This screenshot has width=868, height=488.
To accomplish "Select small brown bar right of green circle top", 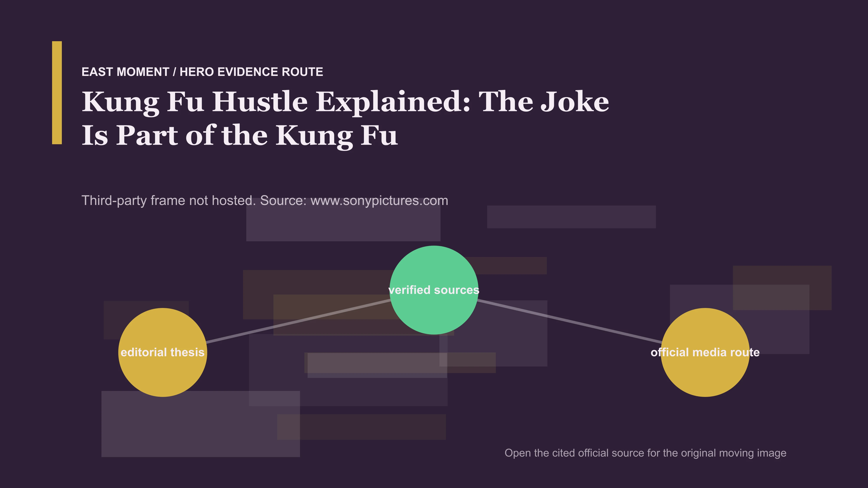I will click(x=509, y=265).
